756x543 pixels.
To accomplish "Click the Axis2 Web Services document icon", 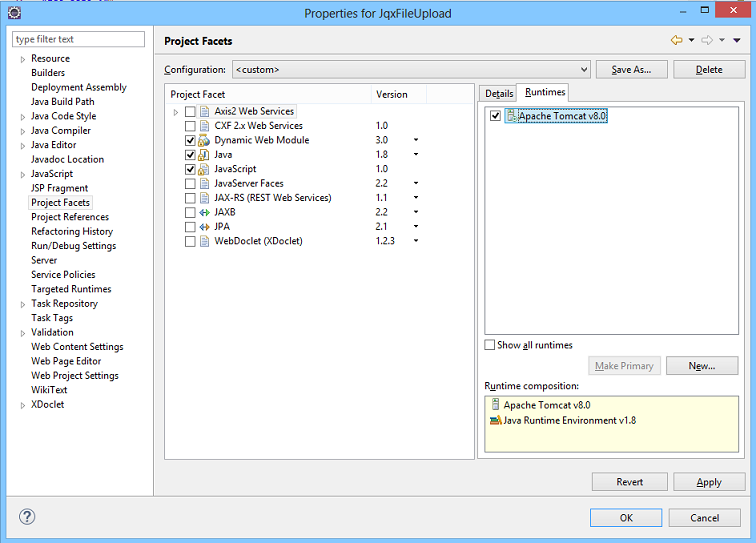I will (x=204, y=111).
